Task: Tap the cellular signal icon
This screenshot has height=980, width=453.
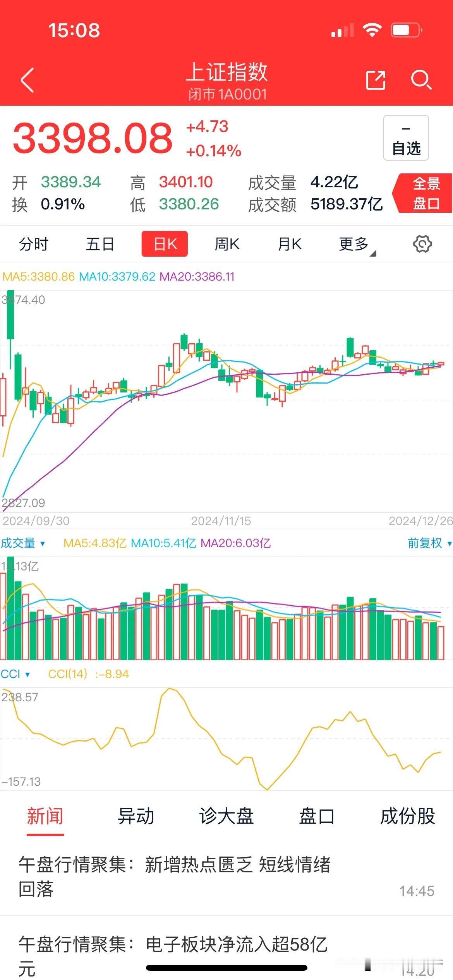Action: 343,30
